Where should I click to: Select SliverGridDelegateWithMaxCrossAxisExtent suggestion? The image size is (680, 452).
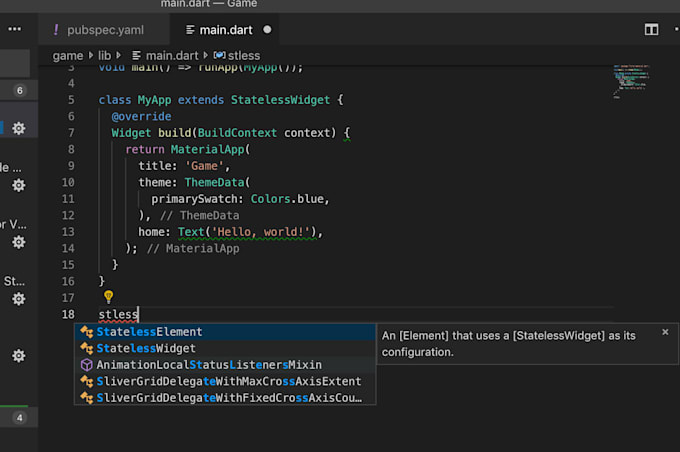click(x=225, y=381)
